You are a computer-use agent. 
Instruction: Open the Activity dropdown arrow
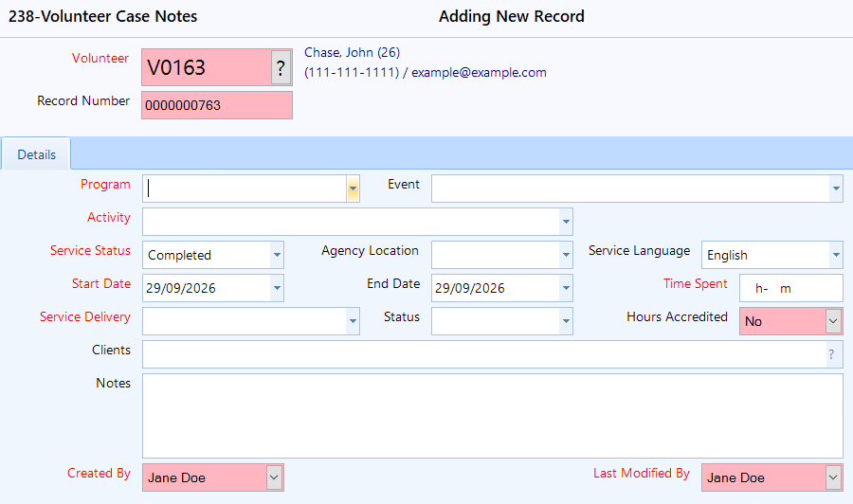pyautogui.click(x=566, y=222)
